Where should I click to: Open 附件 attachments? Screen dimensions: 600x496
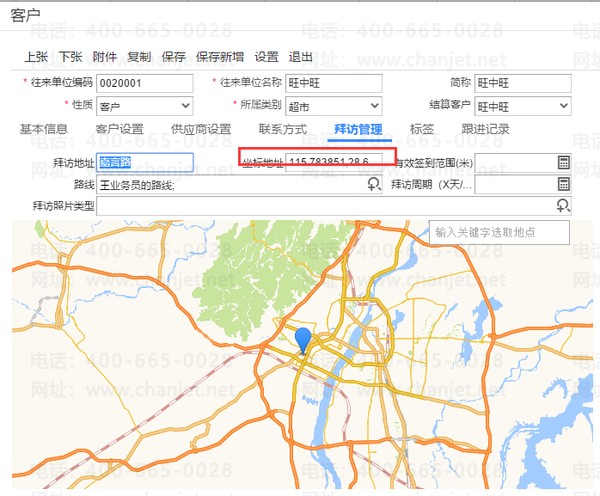coord(105,57)
